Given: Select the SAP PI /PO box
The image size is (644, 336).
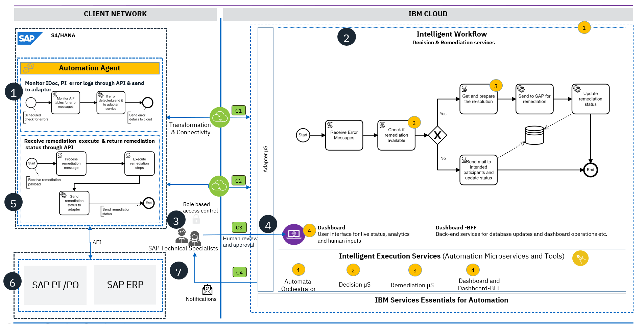Looking at the screenshot, I should 55,285.
